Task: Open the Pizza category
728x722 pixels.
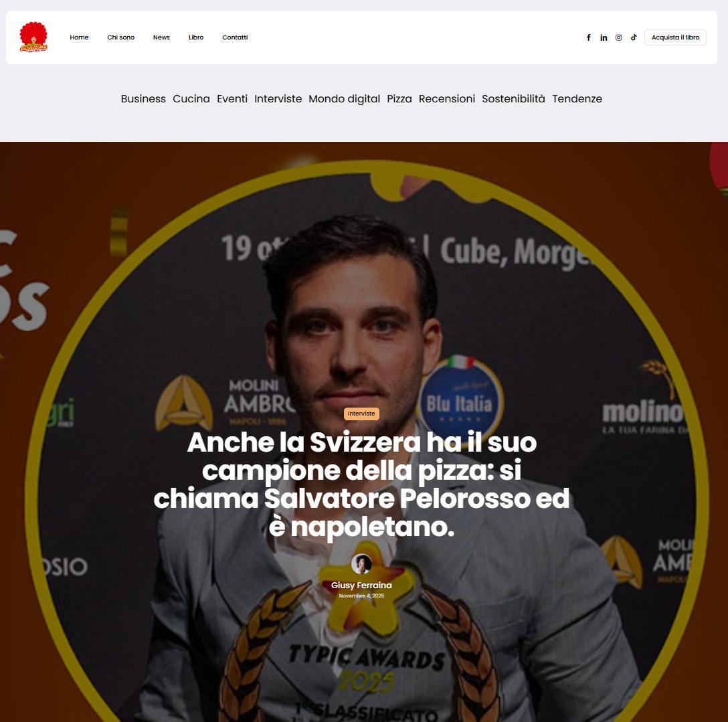Action: [399, 99]
